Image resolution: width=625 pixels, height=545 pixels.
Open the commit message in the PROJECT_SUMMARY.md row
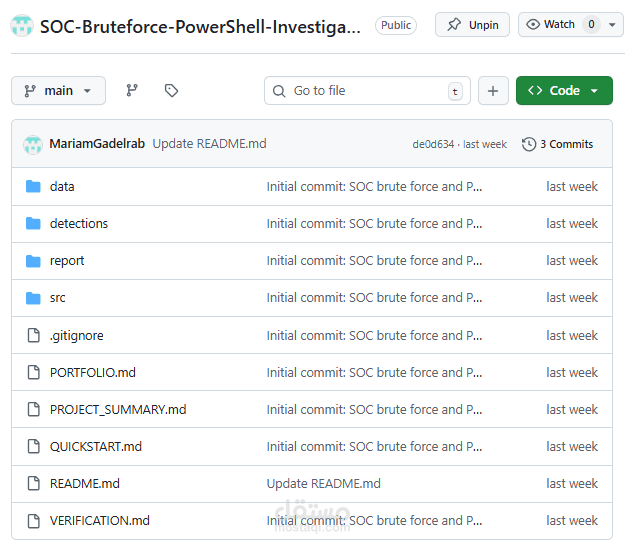coord(374,409)
